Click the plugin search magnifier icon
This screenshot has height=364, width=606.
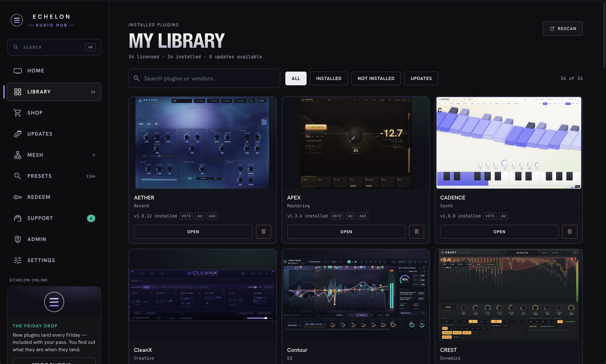click(x=136, y=78)
